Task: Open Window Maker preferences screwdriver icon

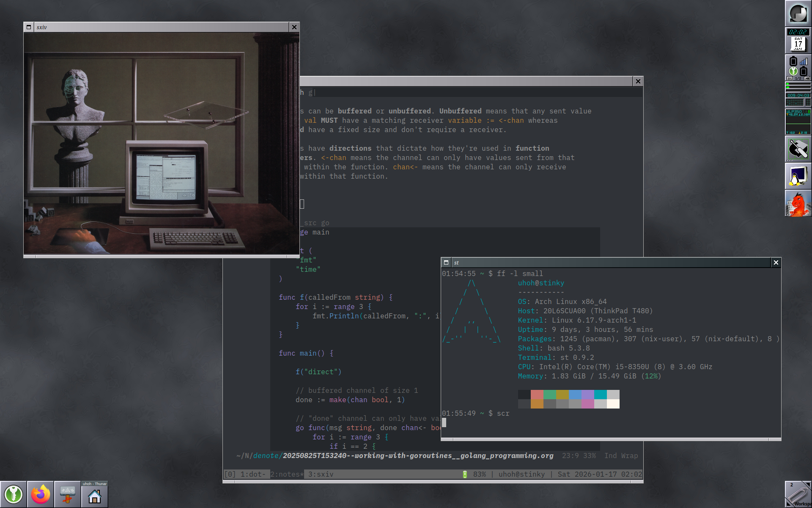Action: [798, 149]
